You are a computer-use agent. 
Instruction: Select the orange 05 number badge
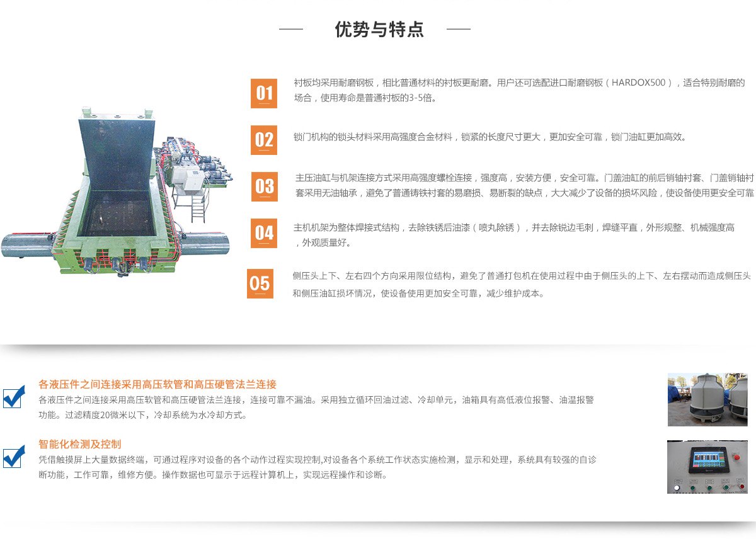[x=260, y=283]
